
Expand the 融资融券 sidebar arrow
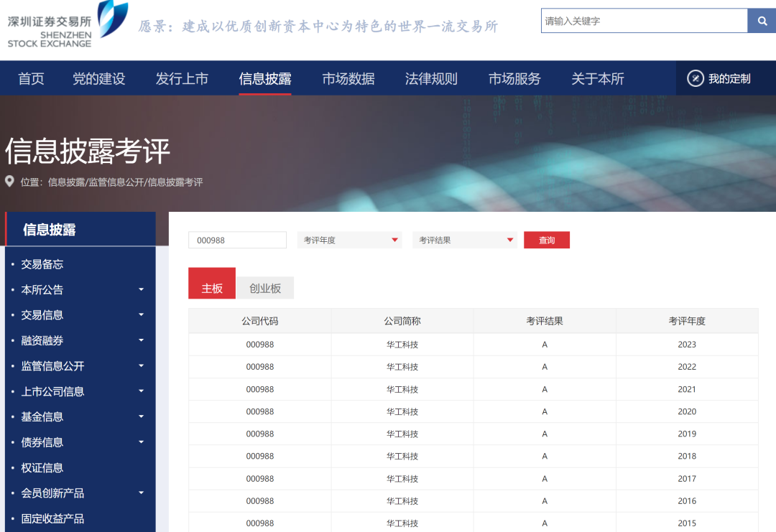click(x=141, y=340)
